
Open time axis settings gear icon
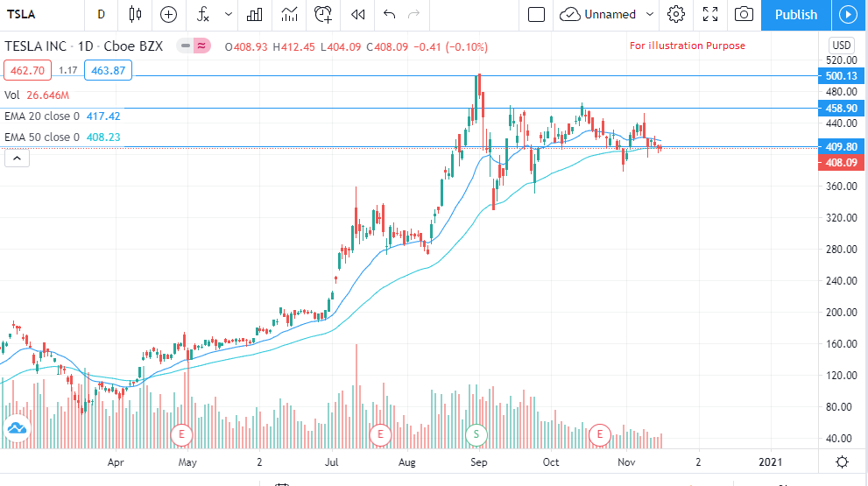coord(842,462)
